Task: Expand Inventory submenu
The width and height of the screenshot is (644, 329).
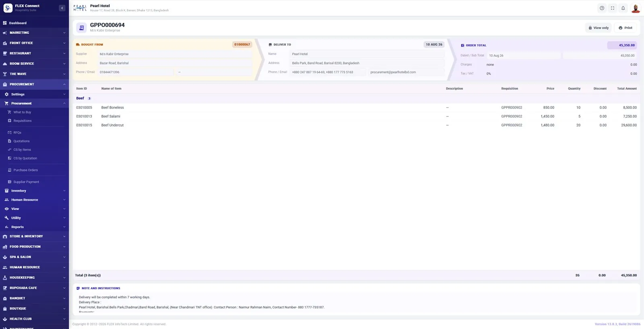Action: 34,191
